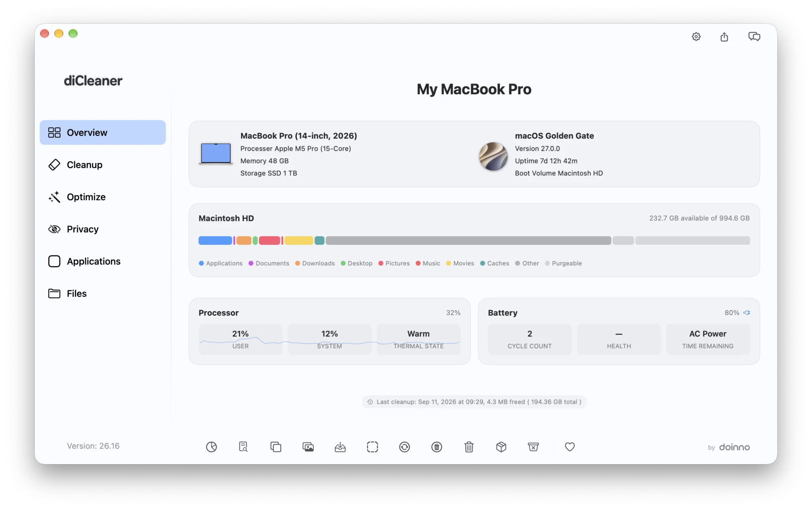This screenshot has height=510, width=812.
Task: Open the document search tool icon
Action: point(243,447)
